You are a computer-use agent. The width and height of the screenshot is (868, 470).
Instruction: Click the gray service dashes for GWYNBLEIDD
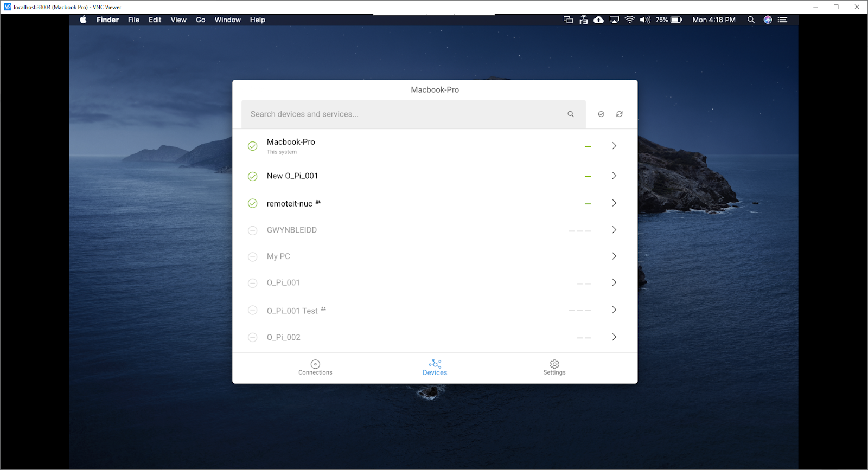580,231
